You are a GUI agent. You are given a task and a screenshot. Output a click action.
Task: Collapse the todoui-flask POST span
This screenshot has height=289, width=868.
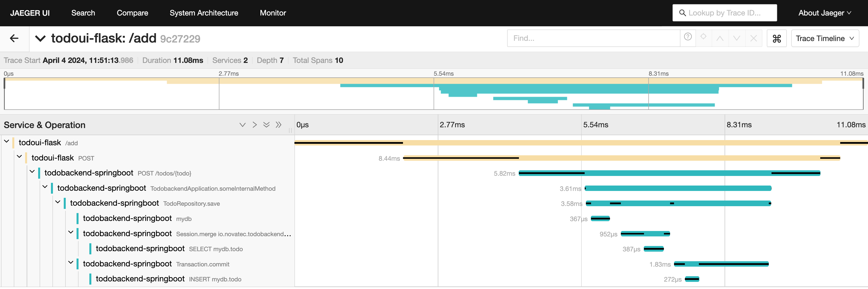point(19,157)
